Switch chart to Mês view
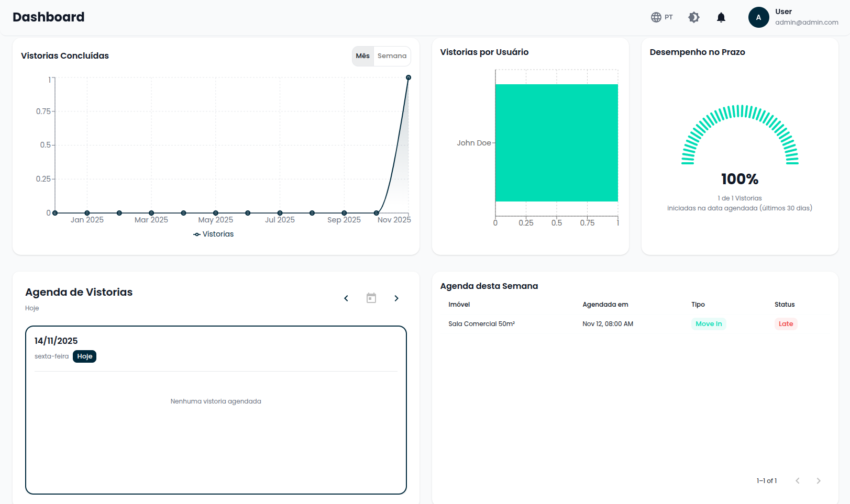The width and height of the screenshot is (850, 504). coord(363,56)
